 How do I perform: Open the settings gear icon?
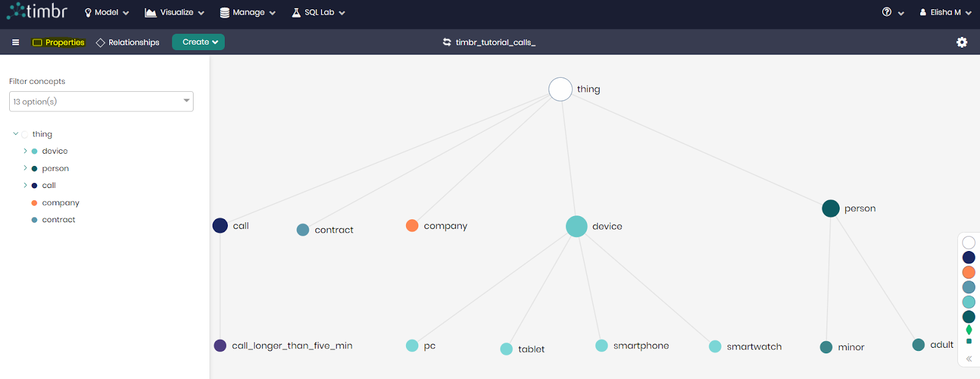(x=962, y=42)
